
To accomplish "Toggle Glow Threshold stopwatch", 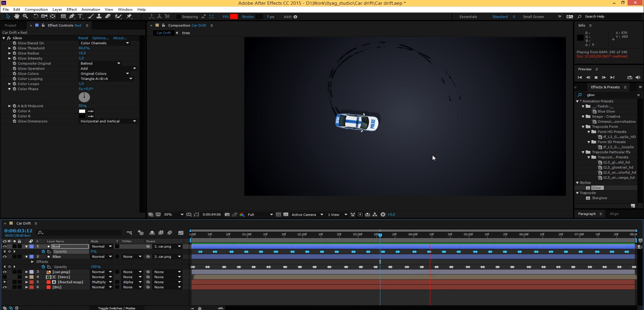I will pos(14,48).
